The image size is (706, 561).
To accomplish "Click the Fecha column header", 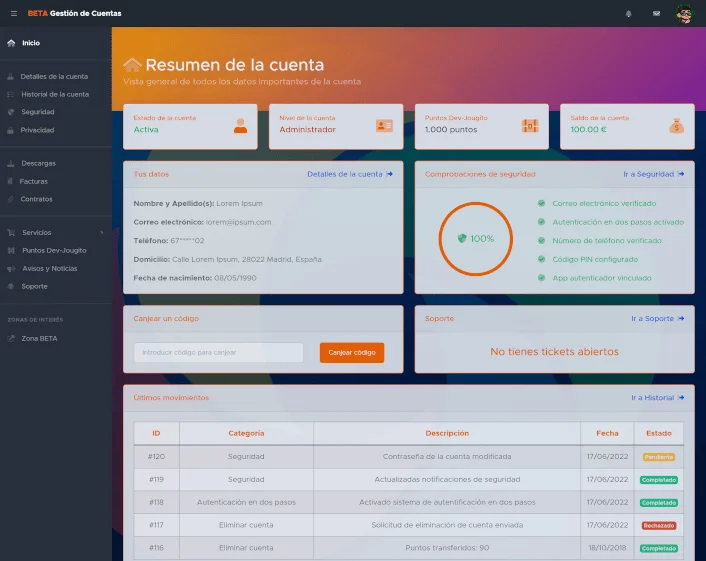I will 607,433.
